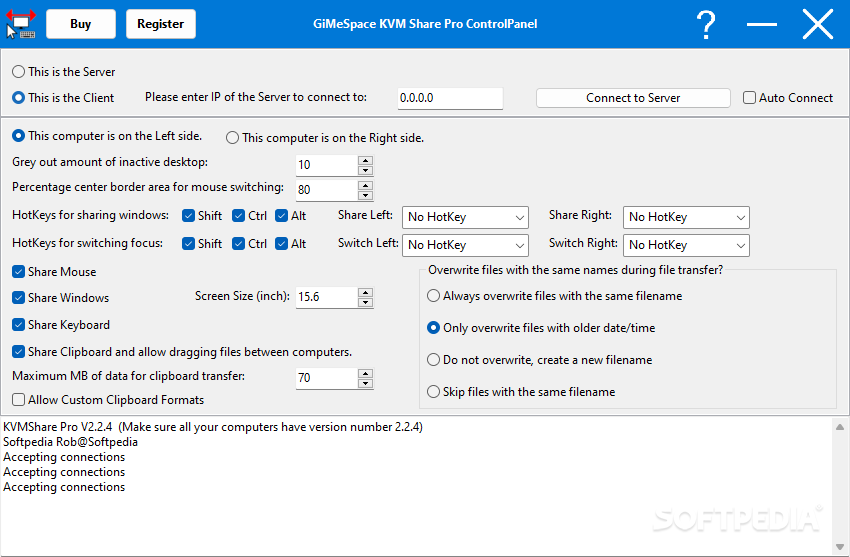Uncheck Share Windows
850x557 pixels.
pos(61,297)
